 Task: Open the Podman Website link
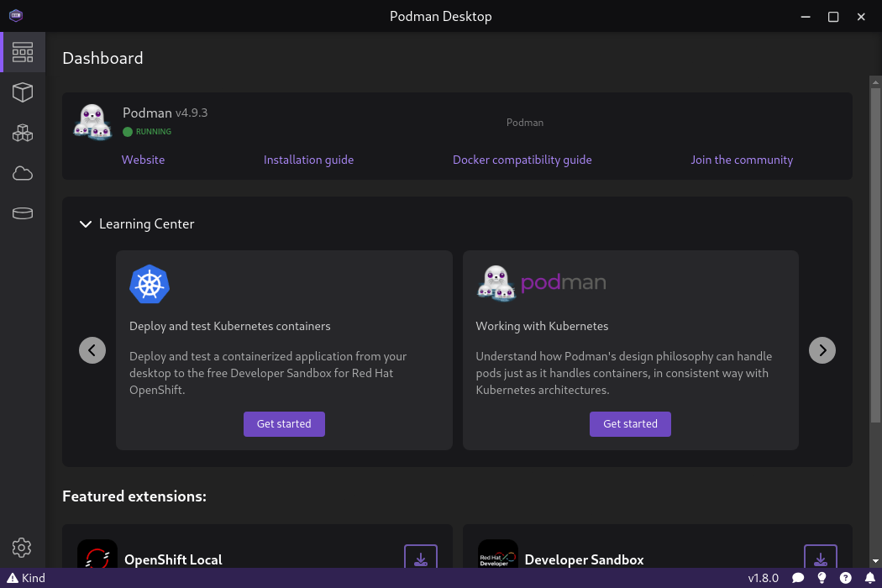click(x=143, y=160)
